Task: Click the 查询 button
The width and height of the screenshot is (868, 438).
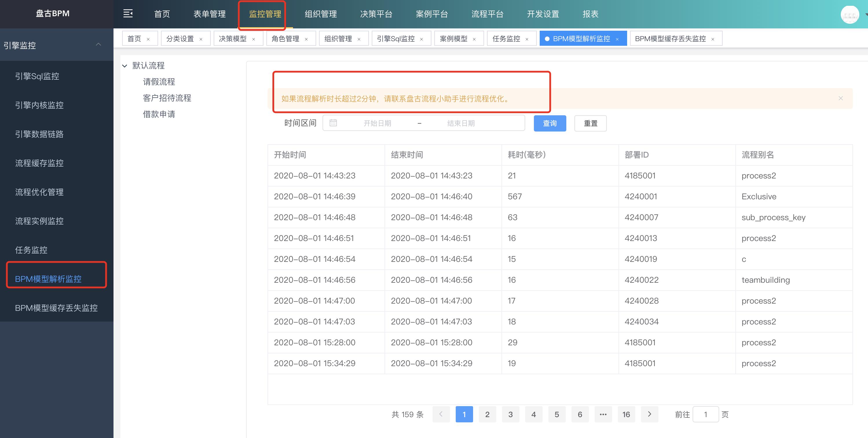Action: click(x=550, y=123)
